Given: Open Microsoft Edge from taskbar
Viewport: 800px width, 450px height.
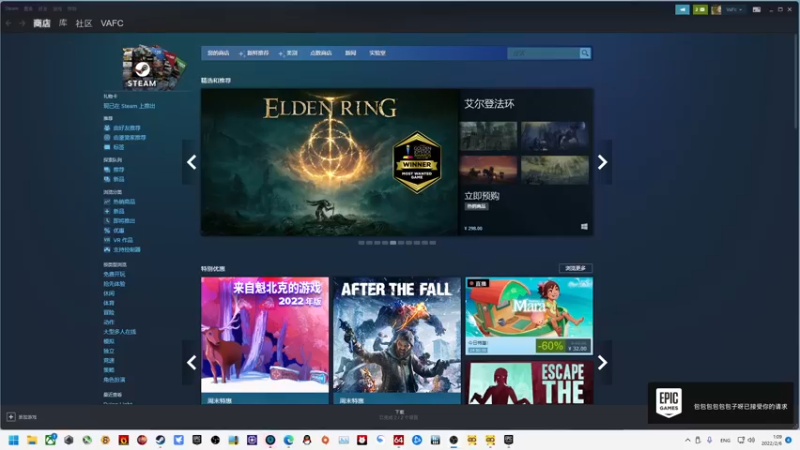Looking at the screenshot, I should 289,440.
